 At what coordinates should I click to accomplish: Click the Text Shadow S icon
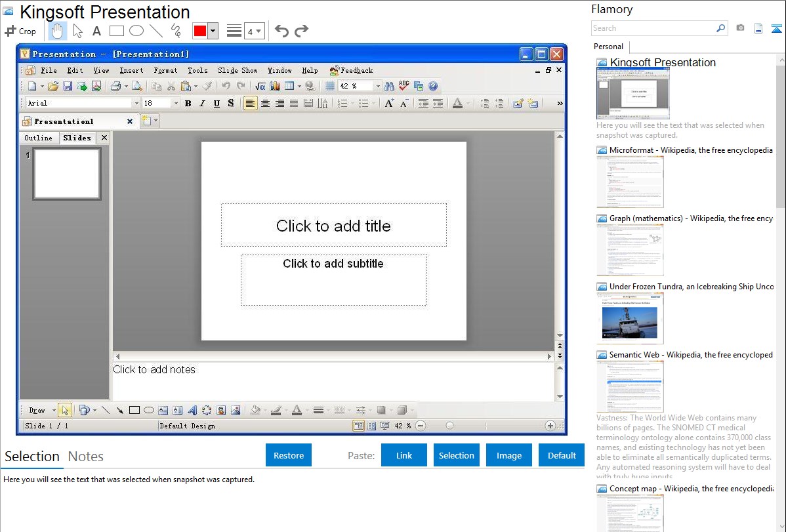(x=230, y=103)
